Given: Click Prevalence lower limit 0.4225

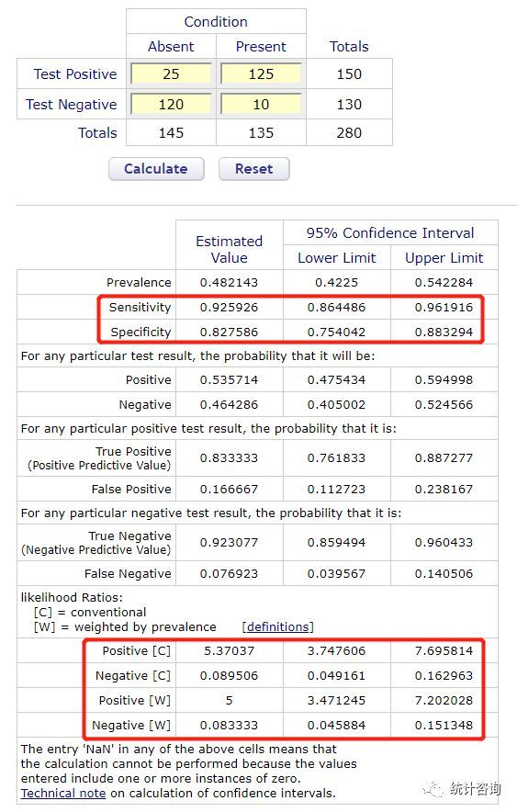Looking at the screenshot, I should 336,283.
